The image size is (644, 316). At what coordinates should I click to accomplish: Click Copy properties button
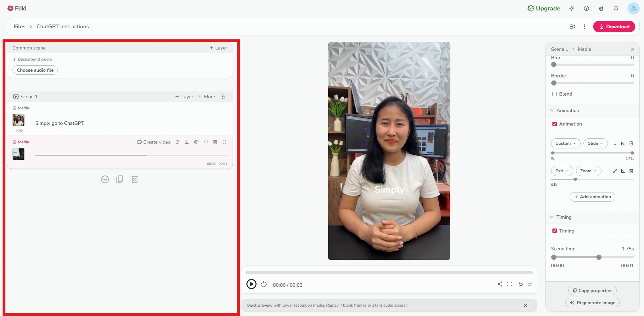(x=592, y=290)
